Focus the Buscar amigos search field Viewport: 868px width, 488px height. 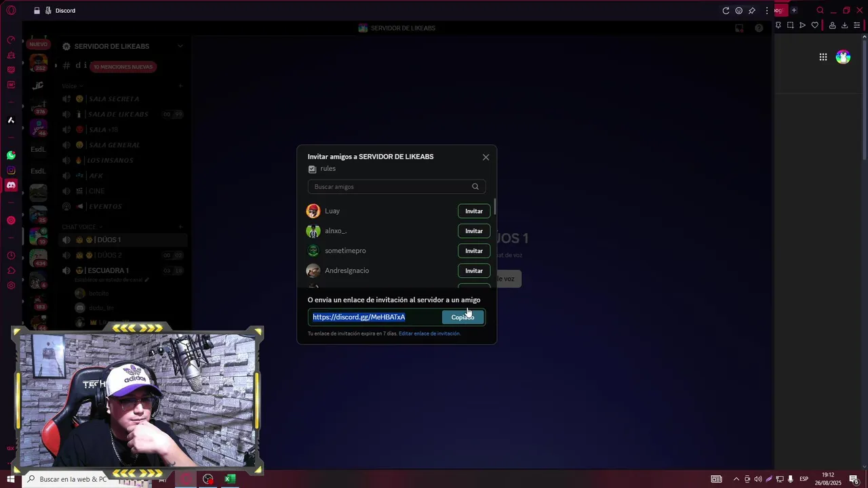(x=396, y=186)
